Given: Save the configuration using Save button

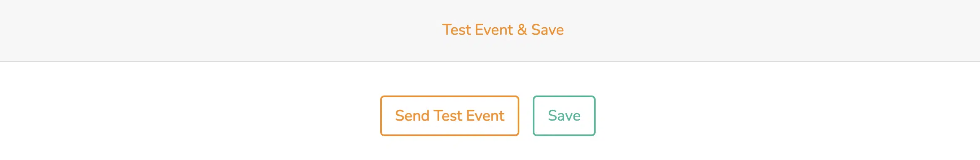Looking at the screenshot, I should [564, 116].
